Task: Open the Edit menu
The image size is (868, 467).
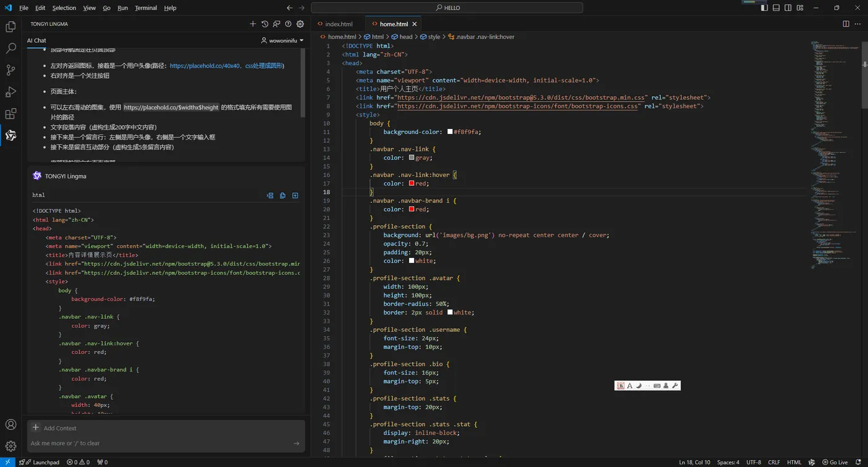Action: pos(40,8)
